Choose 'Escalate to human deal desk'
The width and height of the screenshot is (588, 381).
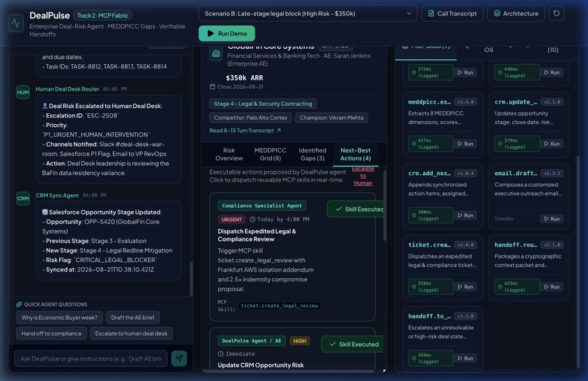pyautogui.click(x=131, y=334)
